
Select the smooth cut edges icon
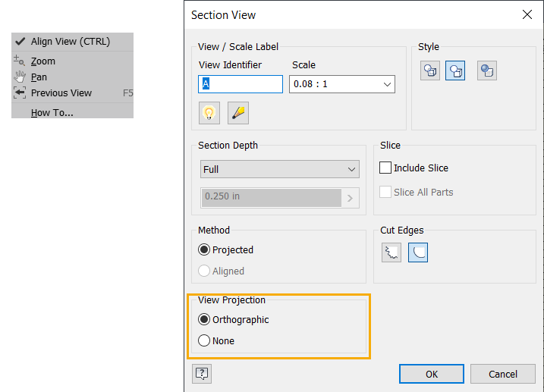pos(418,252)
